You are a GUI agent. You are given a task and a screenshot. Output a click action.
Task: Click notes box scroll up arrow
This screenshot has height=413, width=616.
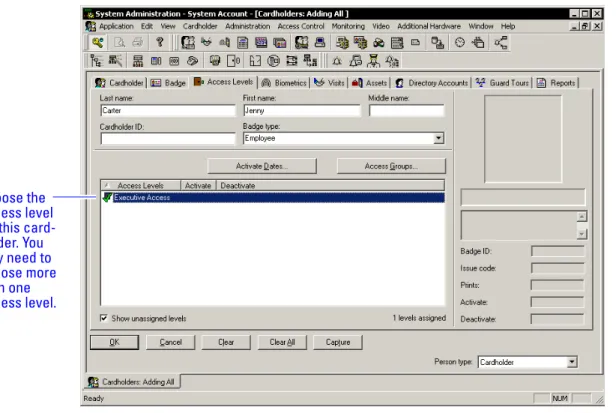tap(581, 217)
